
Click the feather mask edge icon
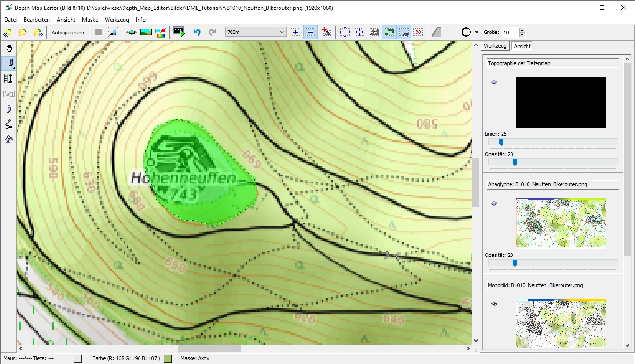click(x=375, y=32)
